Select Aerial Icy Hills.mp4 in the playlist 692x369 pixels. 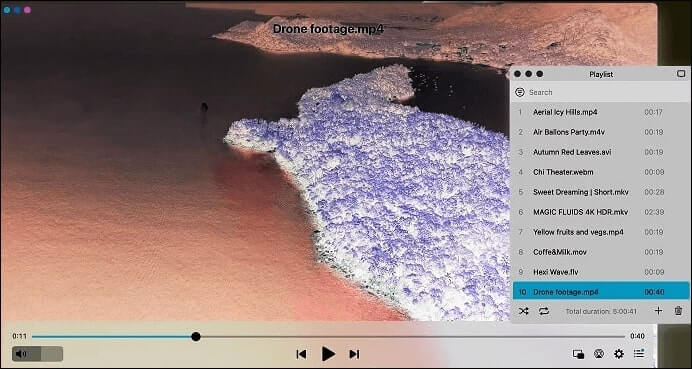pos(600,112)
